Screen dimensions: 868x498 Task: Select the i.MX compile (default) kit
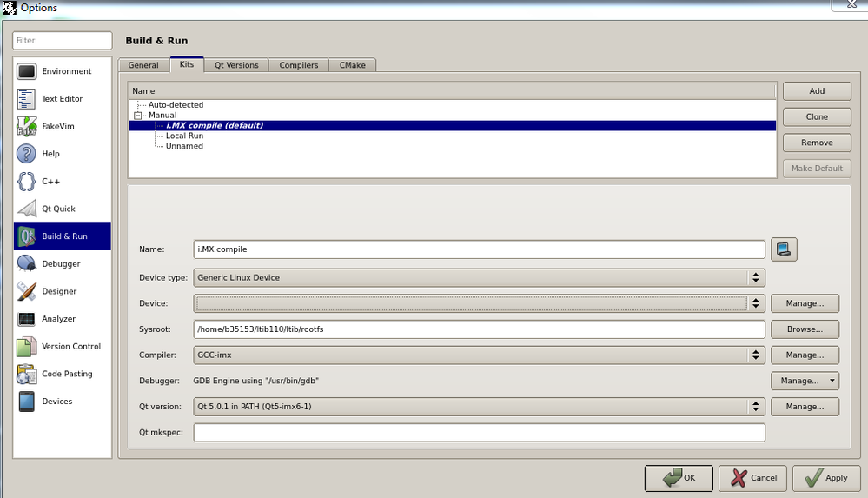(453, 126)
